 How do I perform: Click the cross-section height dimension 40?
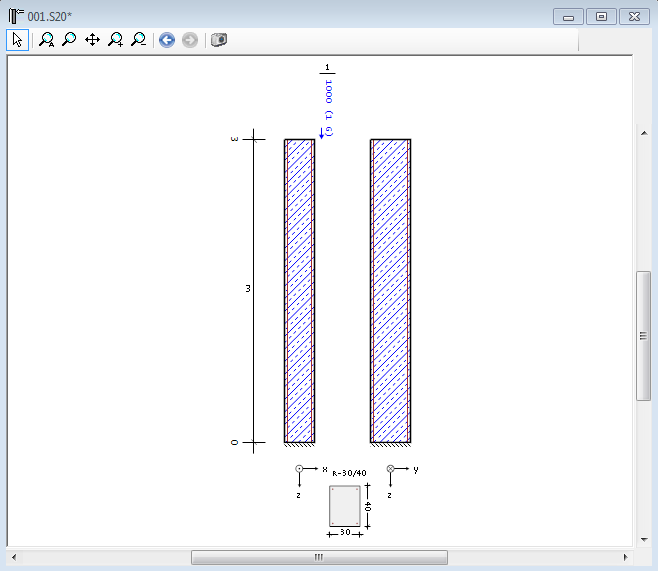pyautogui.click(x=368, y=506)
